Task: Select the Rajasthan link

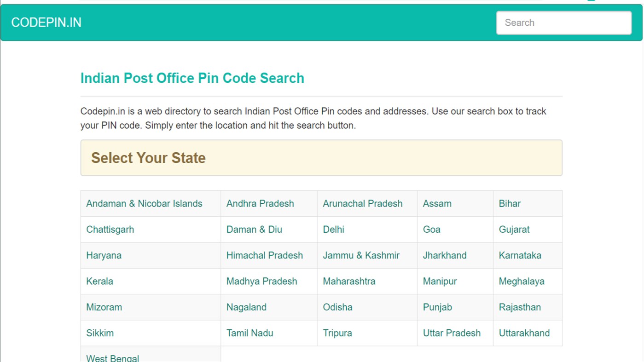Action: 520,307
